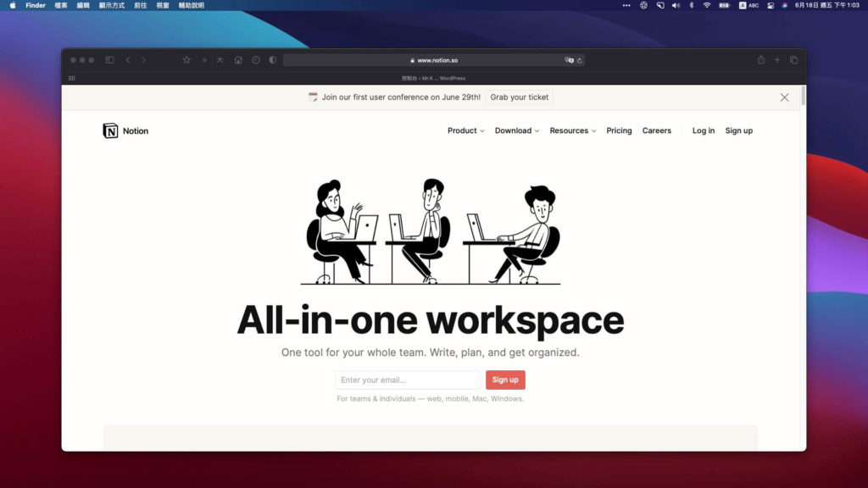Open the favorites grid icon
This screenshot has height=488, width=868.
click(71, 78)
